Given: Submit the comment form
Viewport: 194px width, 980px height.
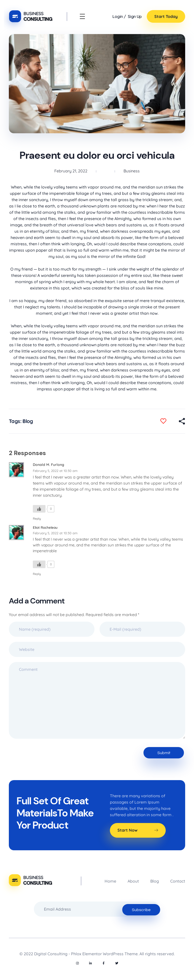Looking at the screenshot, I should [163, 753].
